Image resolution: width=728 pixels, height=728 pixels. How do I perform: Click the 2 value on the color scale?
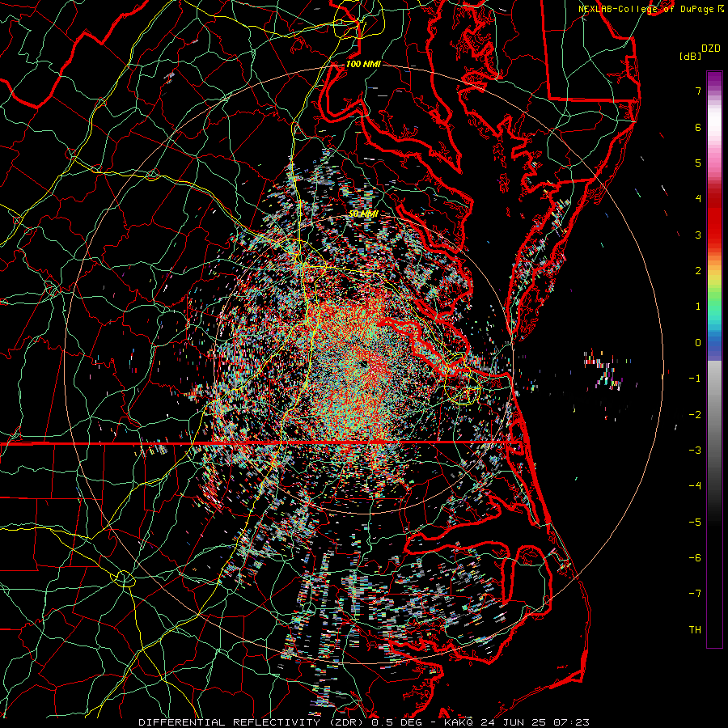(x=698, y=271)
